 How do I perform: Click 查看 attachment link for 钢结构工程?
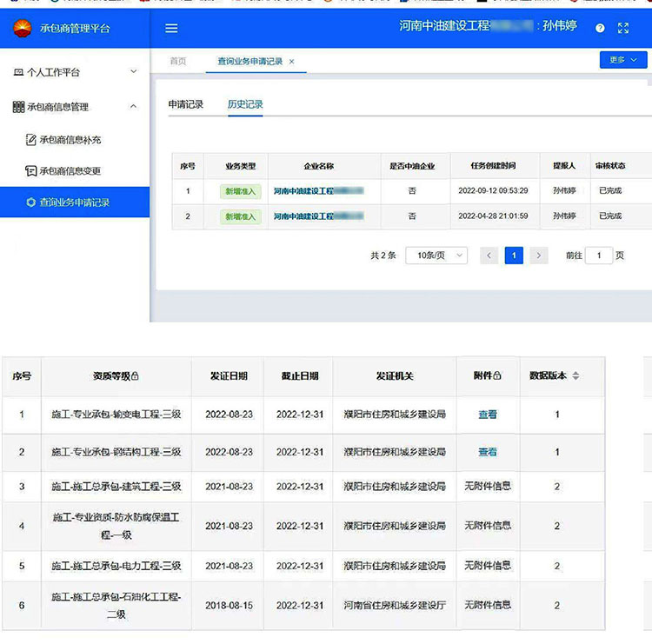[488, 452]
